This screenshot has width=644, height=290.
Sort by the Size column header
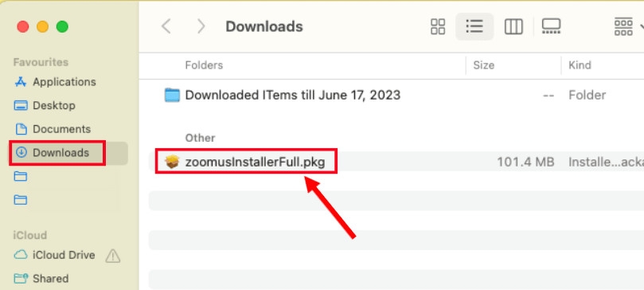[x=483, y=65]
